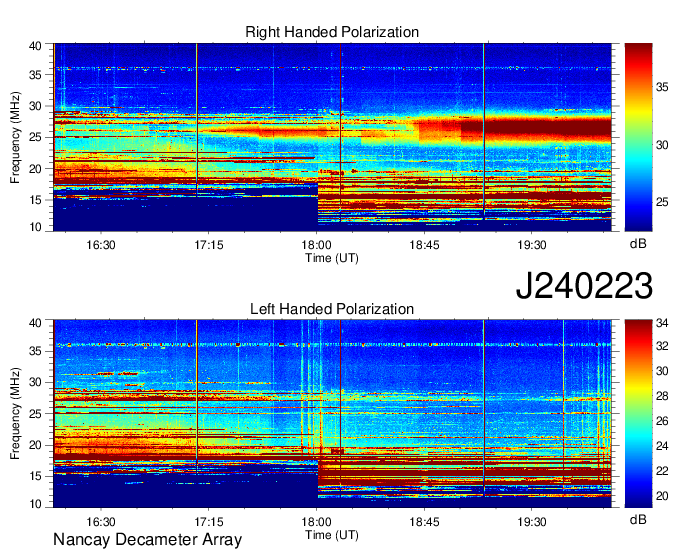Click the Frequency (MHz) label of Left Handed plot
680x552 pixels.
(15, 414)
